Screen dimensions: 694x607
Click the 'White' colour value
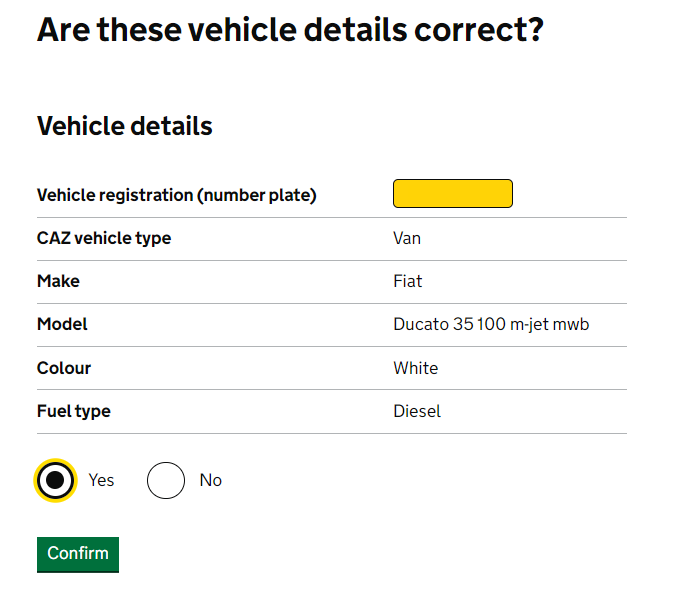tap(415, 368)
